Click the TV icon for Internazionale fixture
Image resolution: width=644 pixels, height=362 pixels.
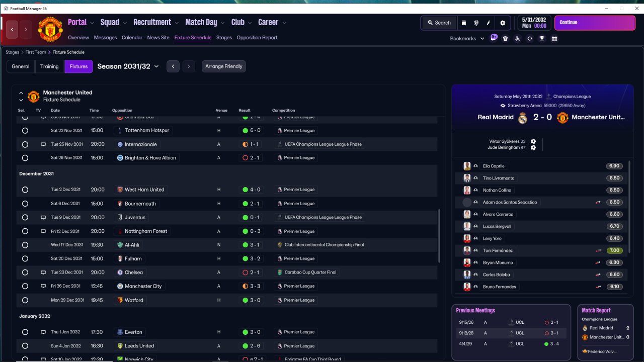point(43,144)
